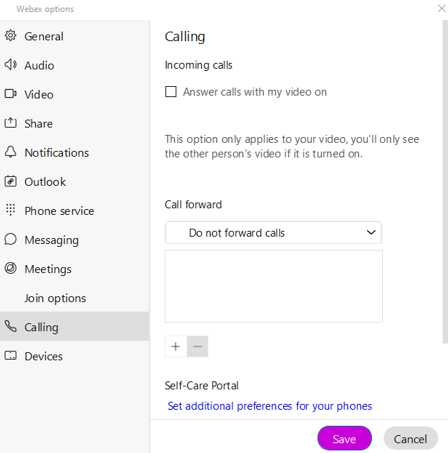Image resolution: width=448 pixels, height=453 pixels.
Task: Open Video settings via the camera icon
Action: 10,94
